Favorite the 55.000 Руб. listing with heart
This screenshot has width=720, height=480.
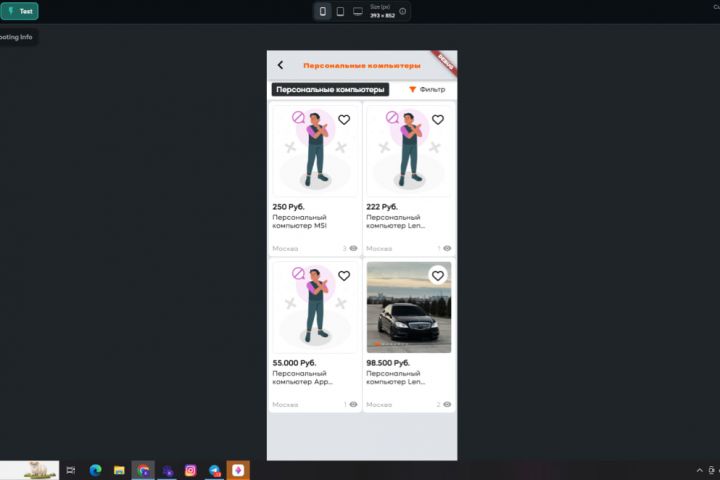coord(344,276)
